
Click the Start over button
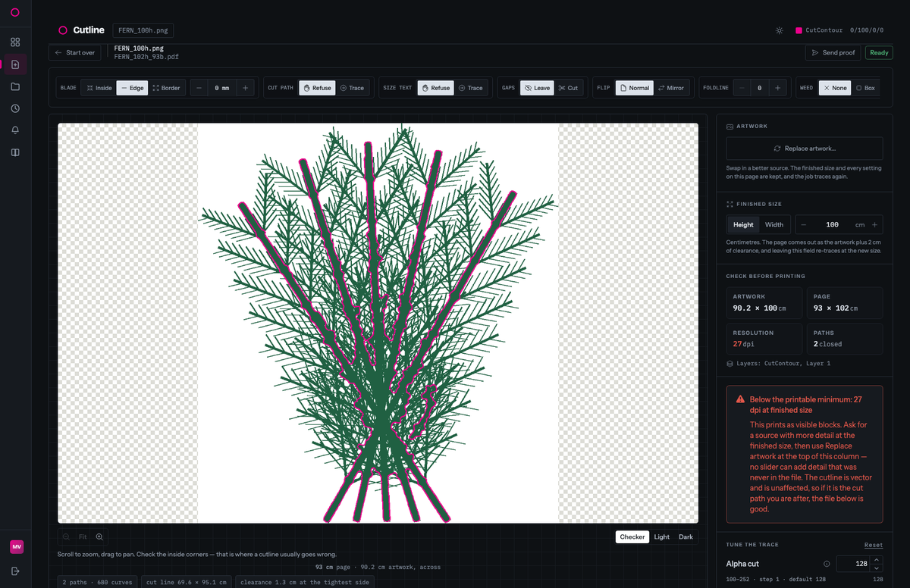tap(74, 52)
